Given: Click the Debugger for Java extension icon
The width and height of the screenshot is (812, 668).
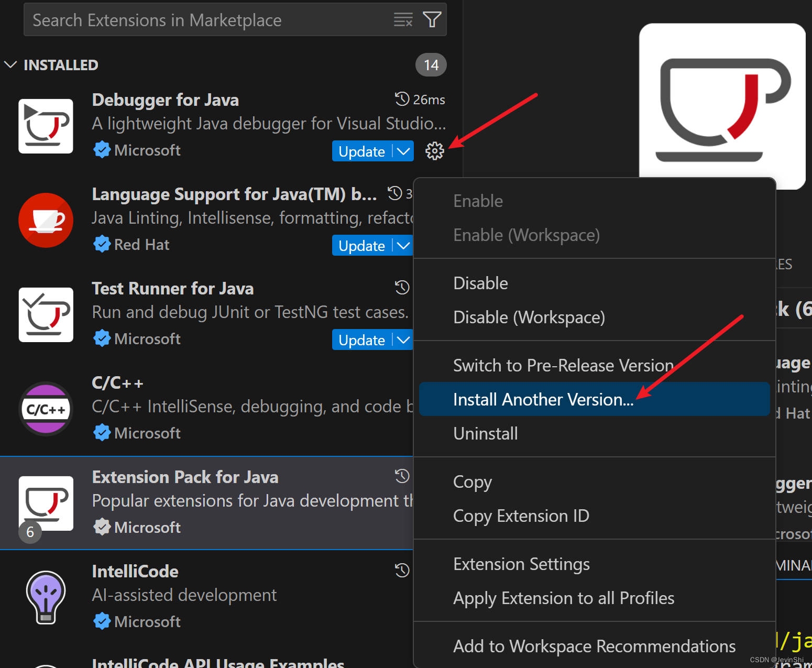Looking at the screenshot, I should [46, 126].
